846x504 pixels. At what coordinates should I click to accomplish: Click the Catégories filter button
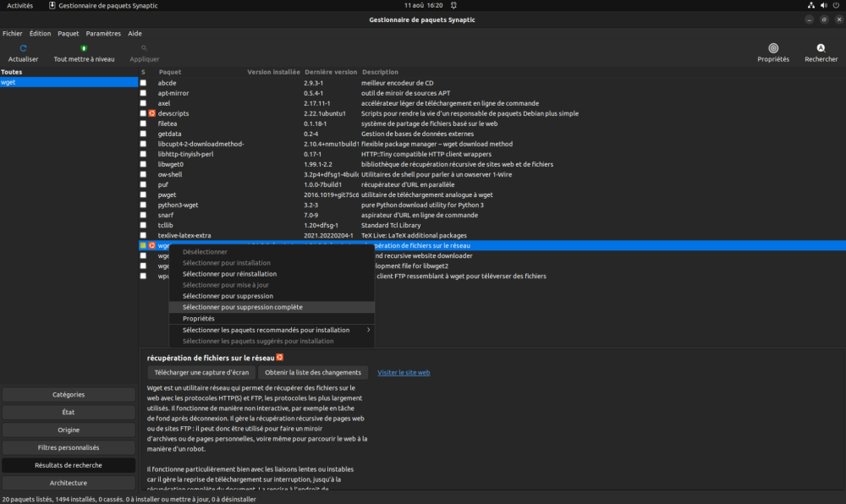69,395
